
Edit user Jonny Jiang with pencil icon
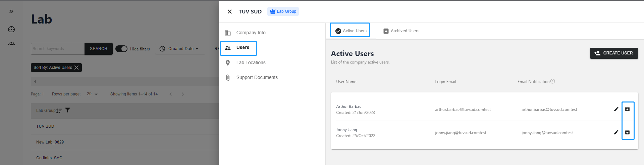(616, 132)
